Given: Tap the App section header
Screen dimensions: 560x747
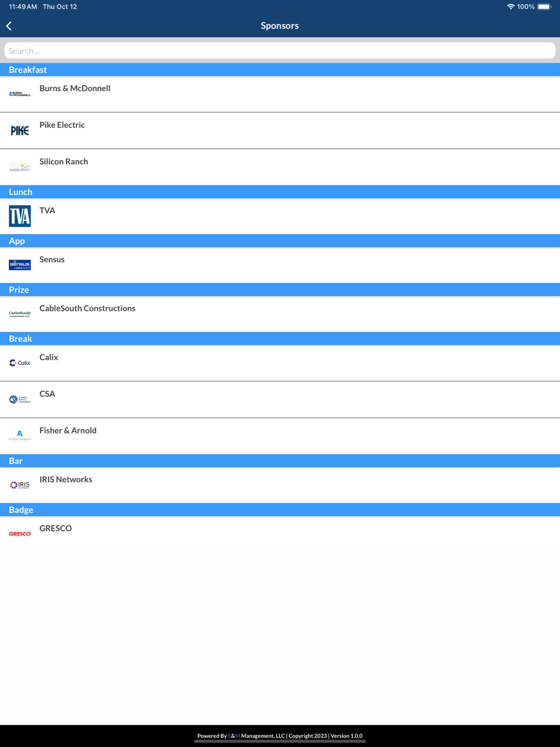Looking at the screenshot, I should point(280,241).
